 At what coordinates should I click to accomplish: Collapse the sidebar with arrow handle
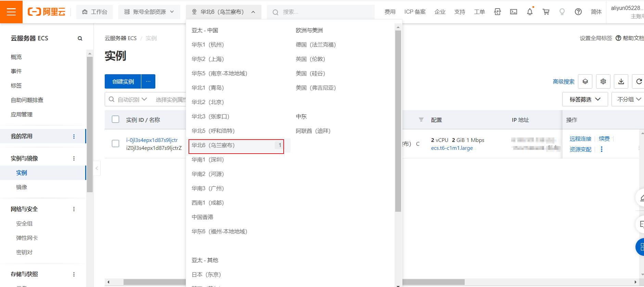click(x=97, y=168)
